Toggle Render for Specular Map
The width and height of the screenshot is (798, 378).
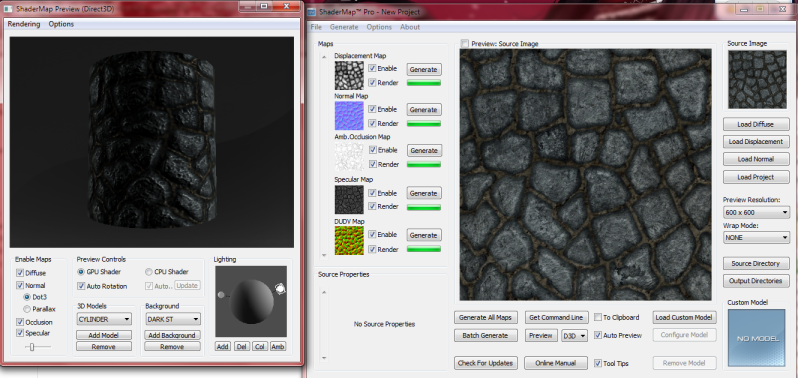pos(373,206)
